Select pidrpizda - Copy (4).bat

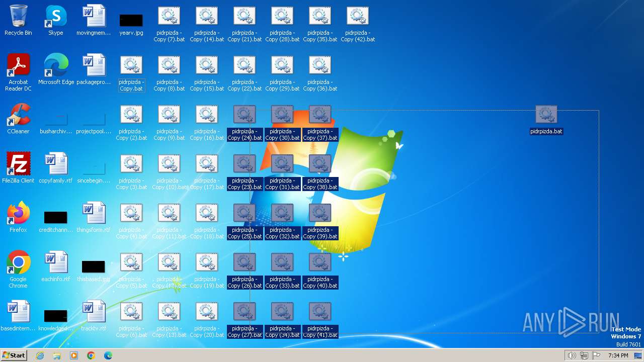pos(131,221)
